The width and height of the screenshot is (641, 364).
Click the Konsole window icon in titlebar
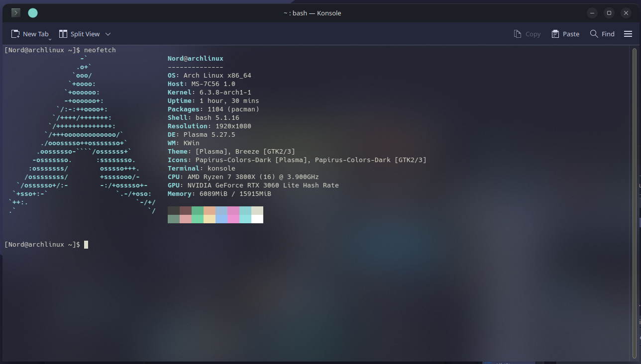coord(15,12)
